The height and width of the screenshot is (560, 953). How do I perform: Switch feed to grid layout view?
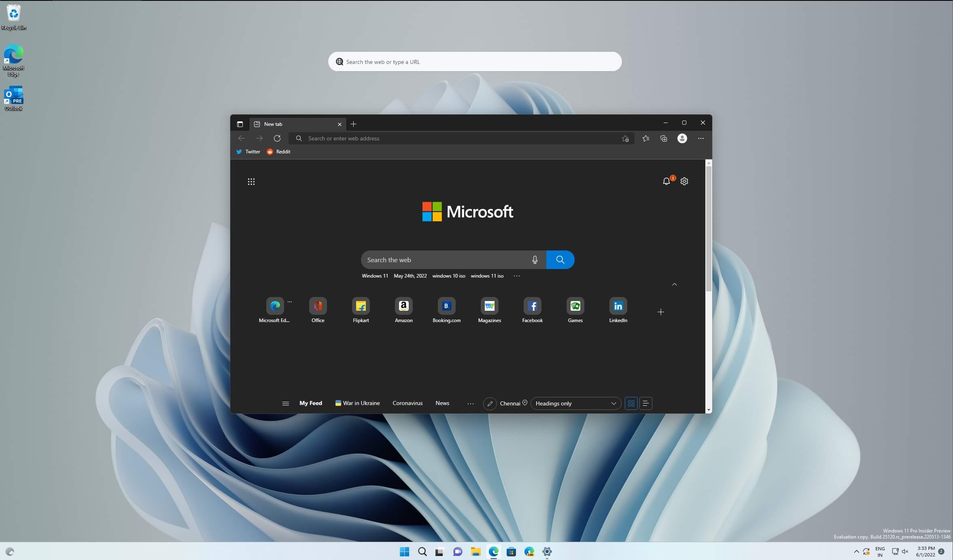tap(631, 403)
